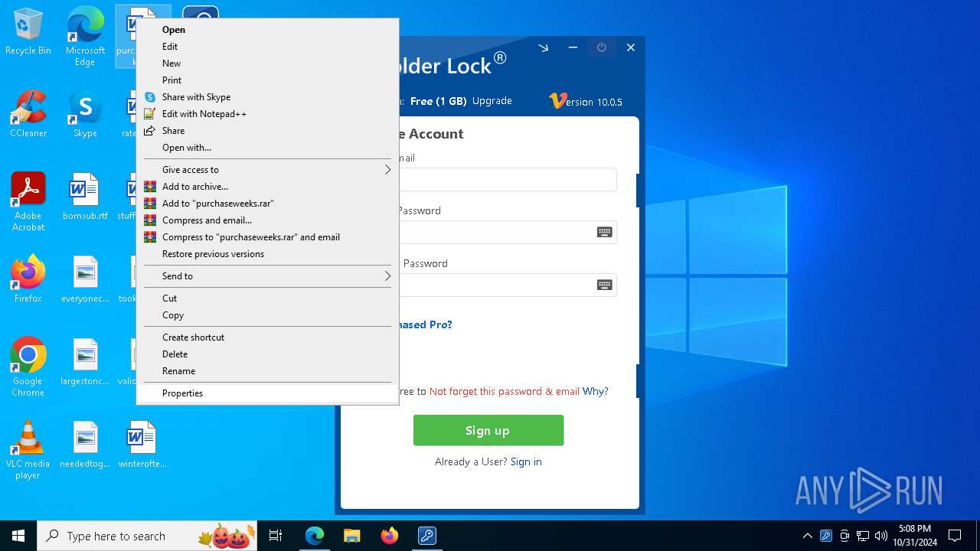Open the virtual keyboard for the Confirm Password field

[x=604, y=285]
